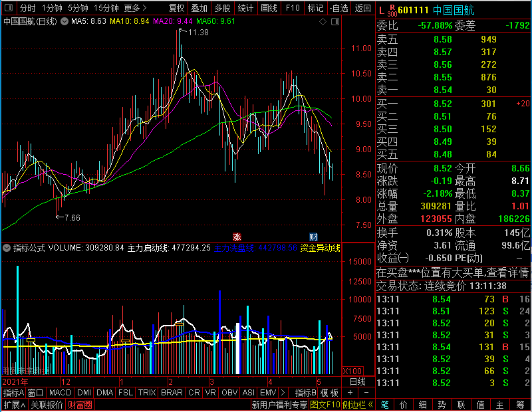Image resolution: width=532 pixels, height=412 pixels.
Task: Select the 细 detail tab
Action: pos(423,405)
